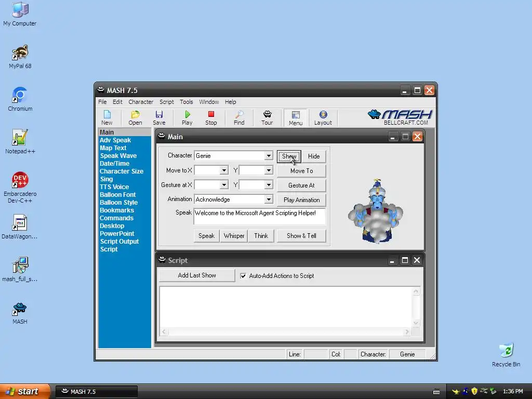Select TTS Voice in the sidebar
This screenshot has height=399, width=532.
click(x=114, y=187)
